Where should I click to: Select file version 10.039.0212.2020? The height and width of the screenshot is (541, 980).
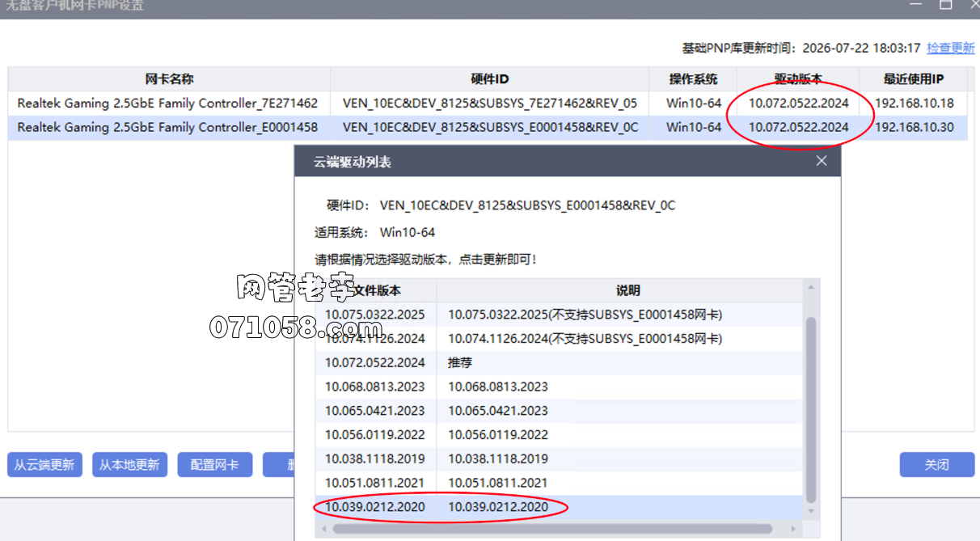coord(375,508)
